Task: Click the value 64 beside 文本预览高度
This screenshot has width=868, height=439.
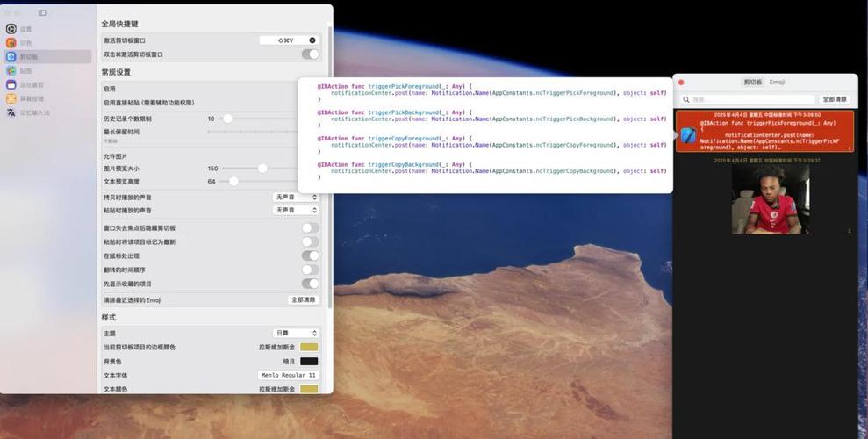Action: coord(212,181)
